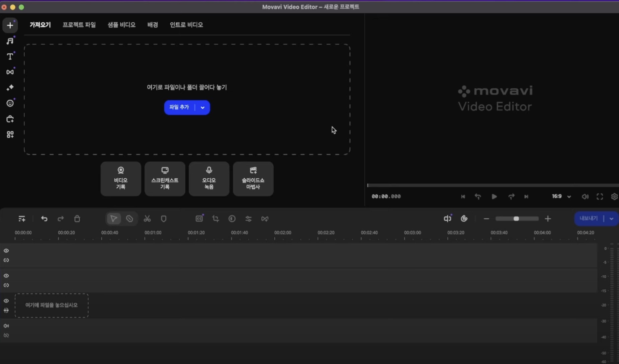Open the crop and rotate tool

point(215,219)
